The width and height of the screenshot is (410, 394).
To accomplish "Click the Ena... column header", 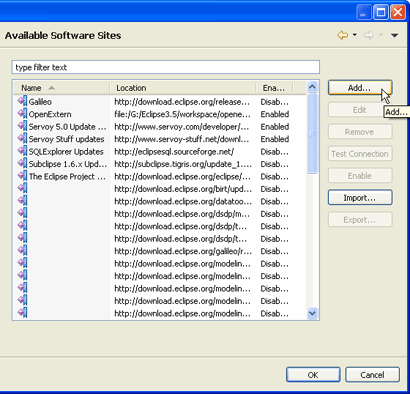I will coord(274,88).
